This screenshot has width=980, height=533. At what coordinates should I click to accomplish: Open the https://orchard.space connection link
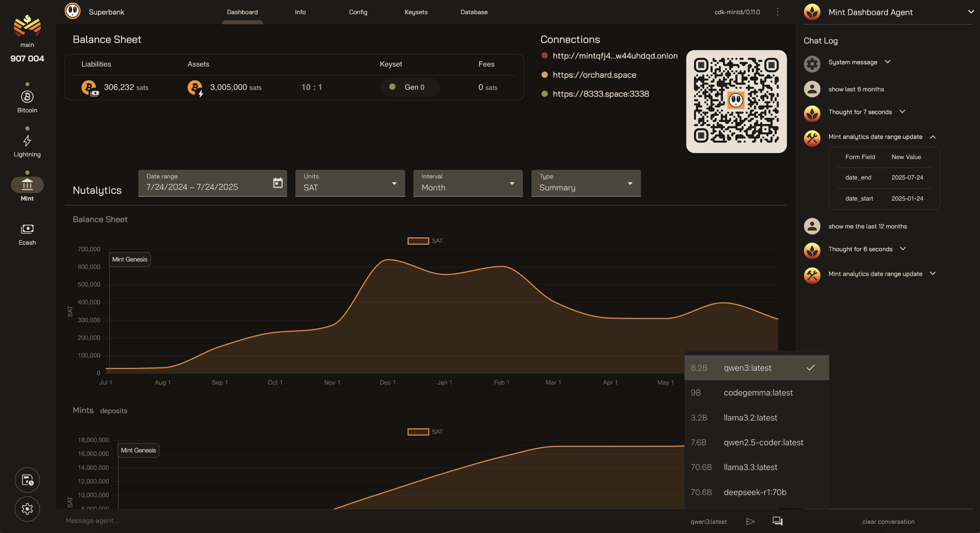(x=594, y=75)
